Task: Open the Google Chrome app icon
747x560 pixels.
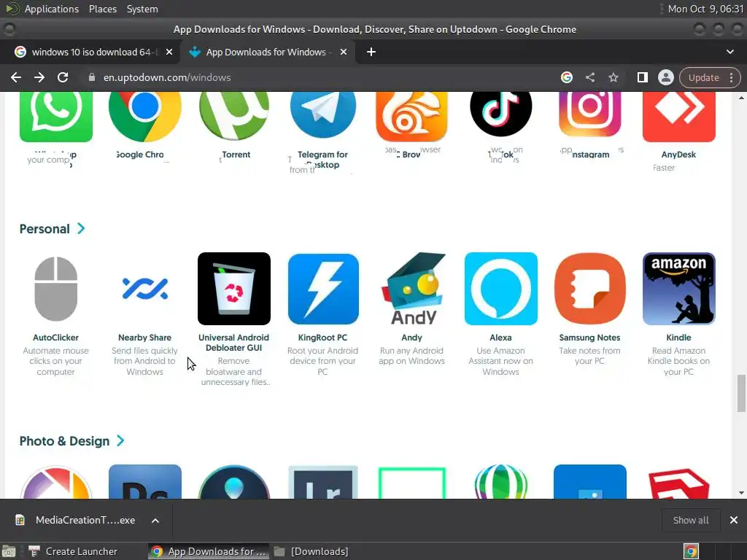Action: [145, 117]
